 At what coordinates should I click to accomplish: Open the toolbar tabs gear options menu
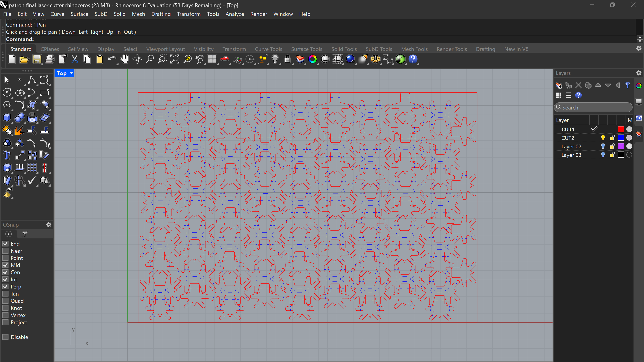point(639,48)
